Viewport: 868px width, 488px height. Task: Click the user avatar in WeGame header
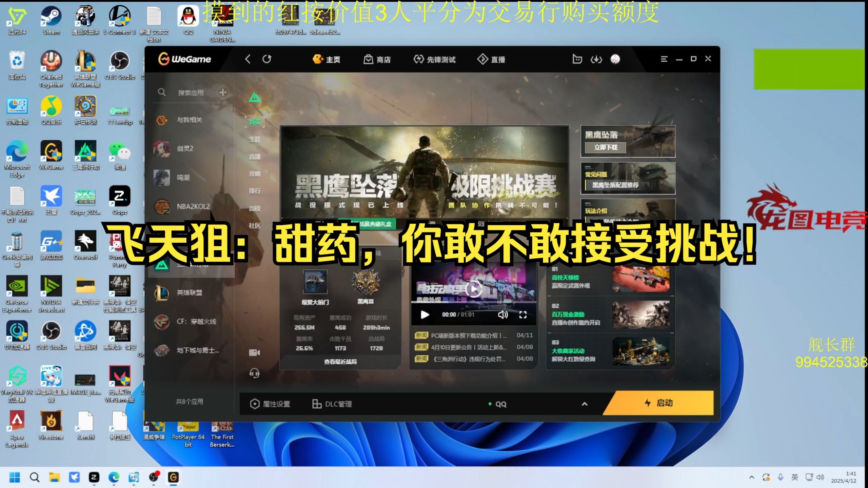pos(615,59)
